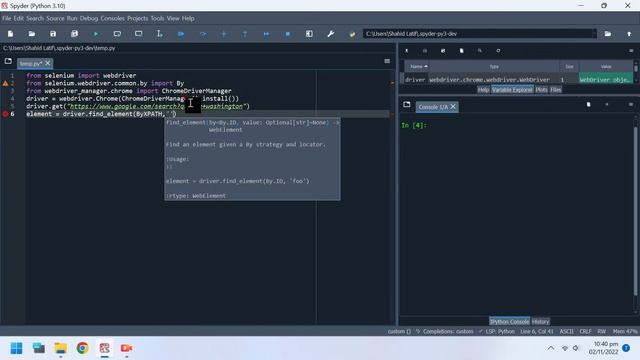Maximize the current pane
This screenshot has width=640, height=360.
point(309,34)
